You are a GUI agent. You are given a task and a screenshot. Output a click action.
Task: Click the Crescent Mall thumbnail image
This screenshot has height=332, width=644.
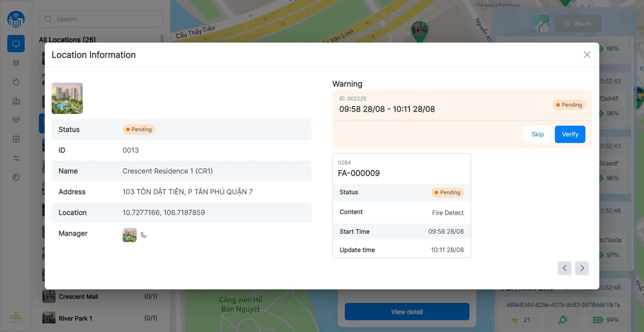pos(49,297)
